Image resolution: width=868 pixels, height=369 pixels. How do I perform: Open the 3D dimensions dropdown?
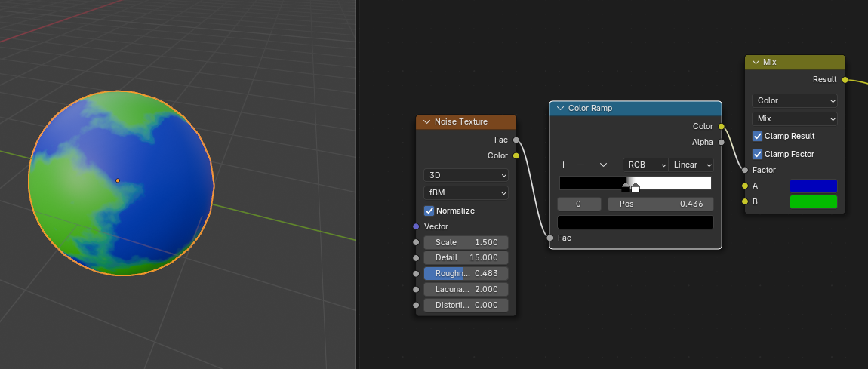coord(466,175)
